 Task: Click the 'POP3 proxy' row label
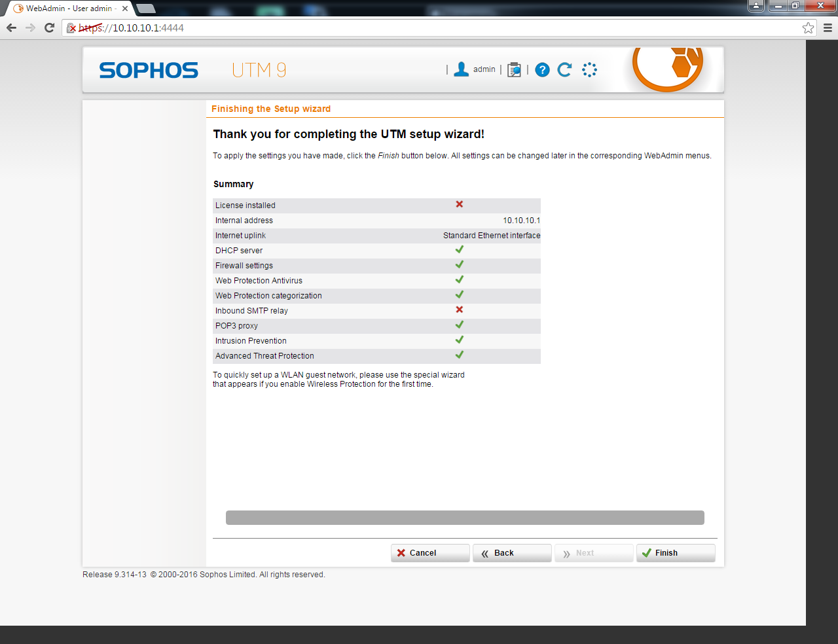[236, 326]
